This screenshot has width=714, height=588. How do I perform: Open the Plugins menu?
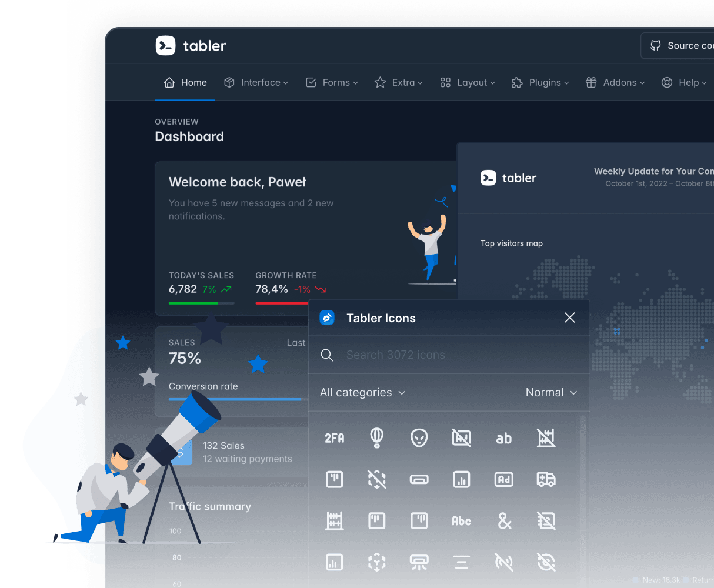point(539,82)
